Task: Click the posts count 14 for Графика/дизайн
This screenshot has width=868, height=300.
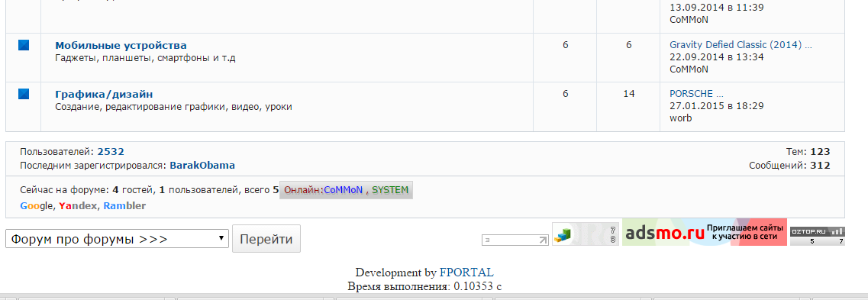Action: (x=629, y=94)
